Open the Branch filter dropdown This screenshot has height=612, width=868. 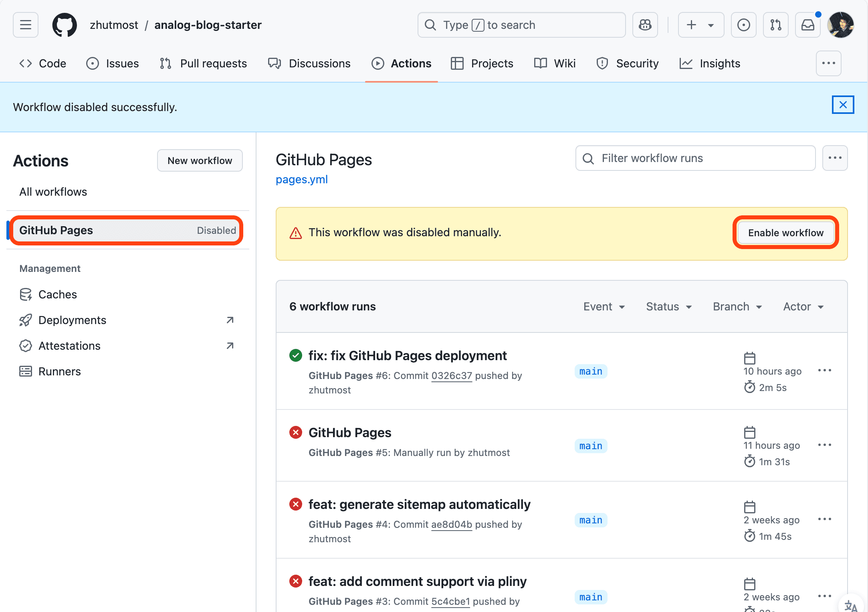(737, 306)
